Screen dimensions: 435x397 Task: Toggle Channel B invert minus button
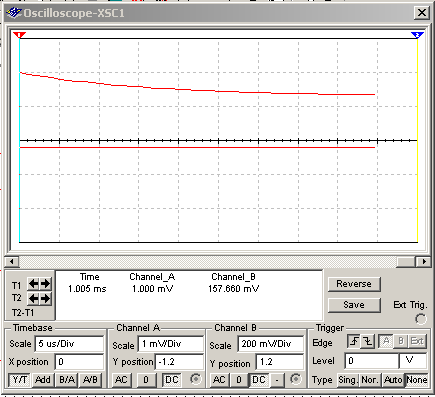(x=277, y=380)
